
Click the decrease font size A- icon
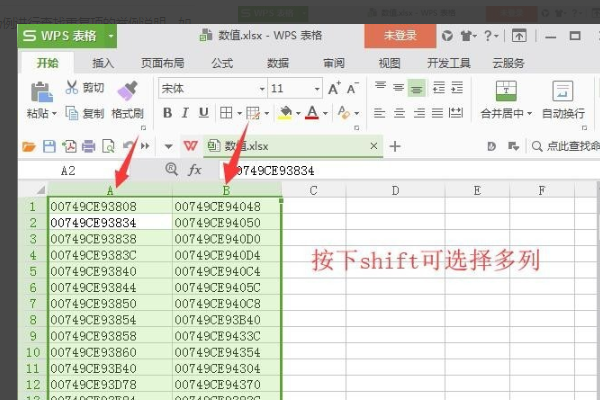(353, 88)
